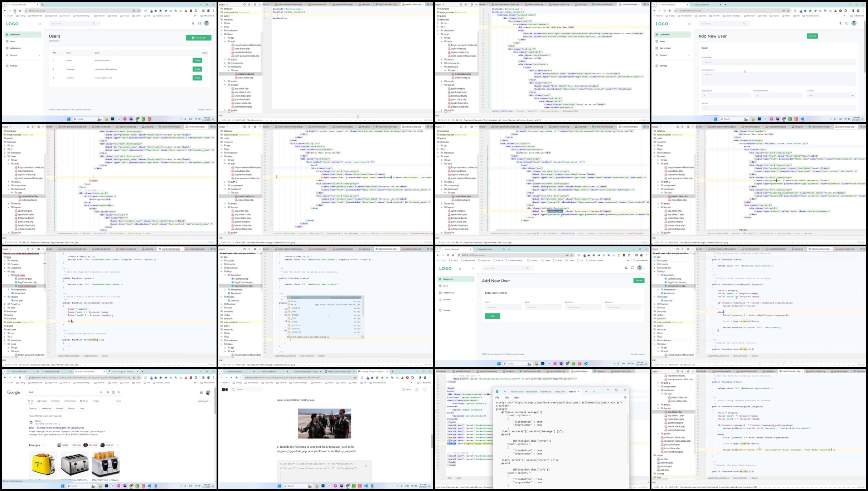
Task: Open Windows Start on the Google window taskbar
Action: pyautogui.click(x=63, y=486)
